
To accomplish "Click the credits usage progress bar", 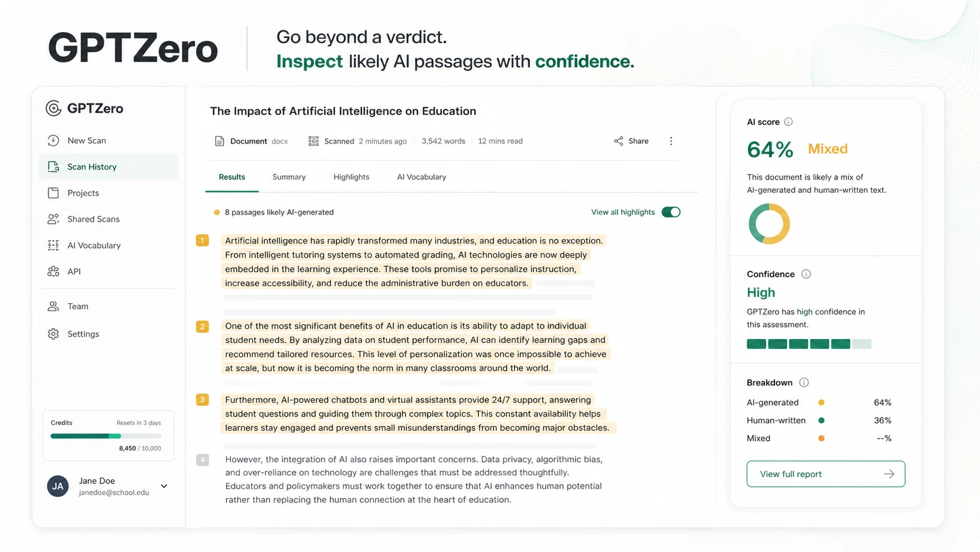I will (x=106, y=436).
